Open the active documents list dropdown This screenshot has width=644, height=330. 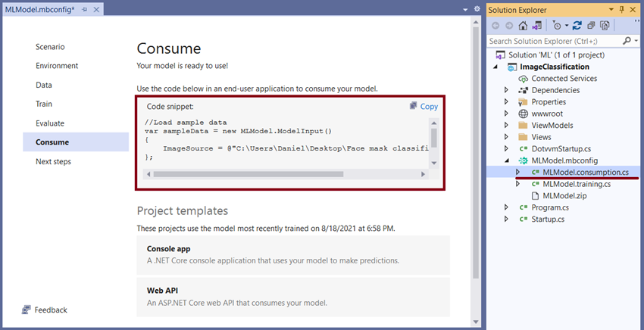(465, 9)
